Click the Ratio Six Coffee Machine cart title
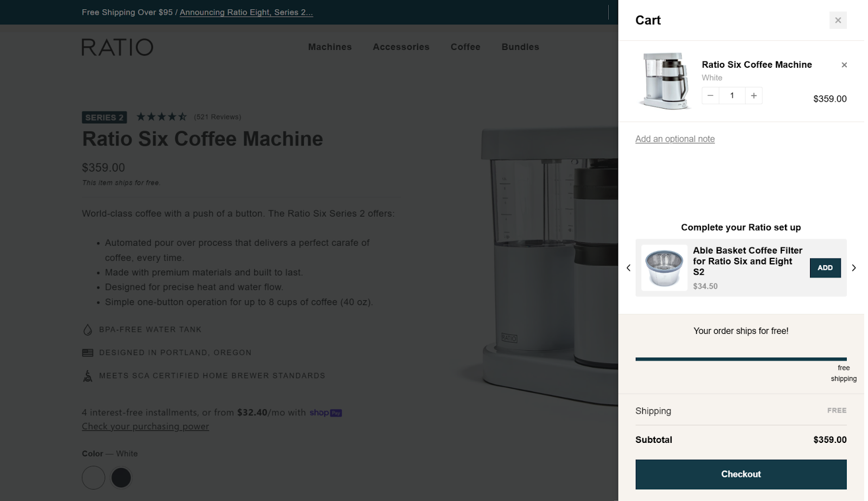Viewport: 868px width, 501px height. (757, 65)
